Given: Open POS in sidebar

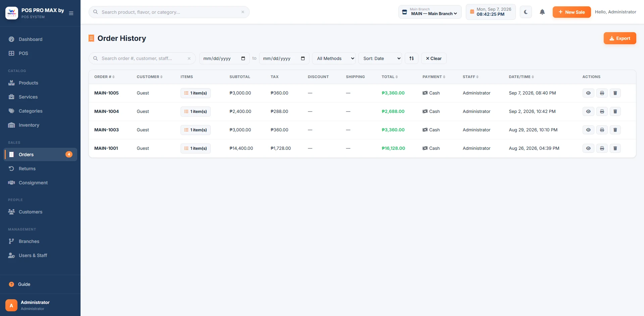Looking at the screenshot, I should (40, 53).
